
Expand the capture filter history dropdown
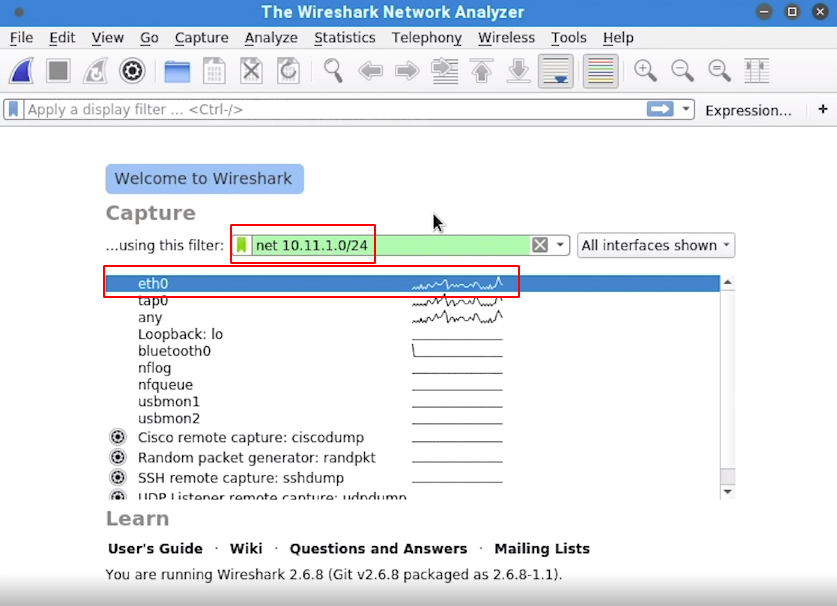click(x=561, y=246)
